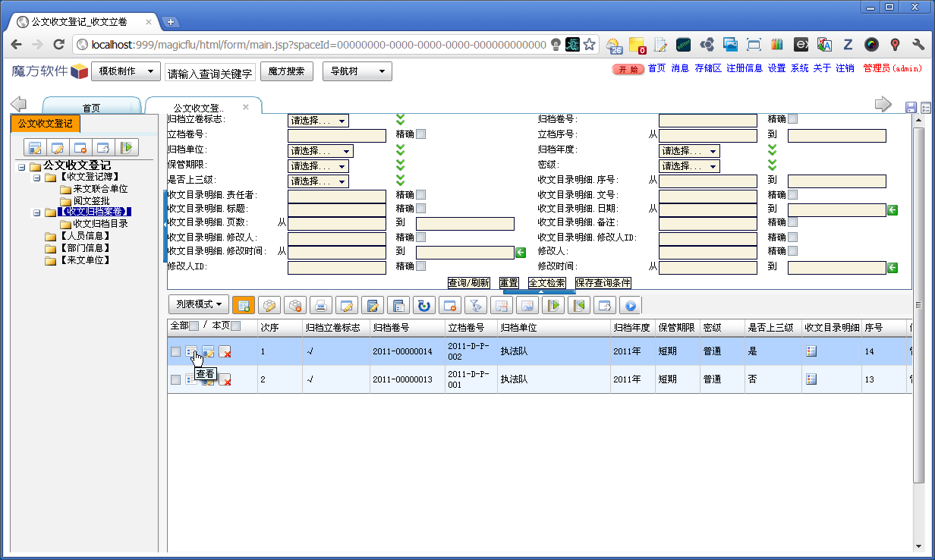Click the blue round play icon in toolbar

tap(631, 305)
